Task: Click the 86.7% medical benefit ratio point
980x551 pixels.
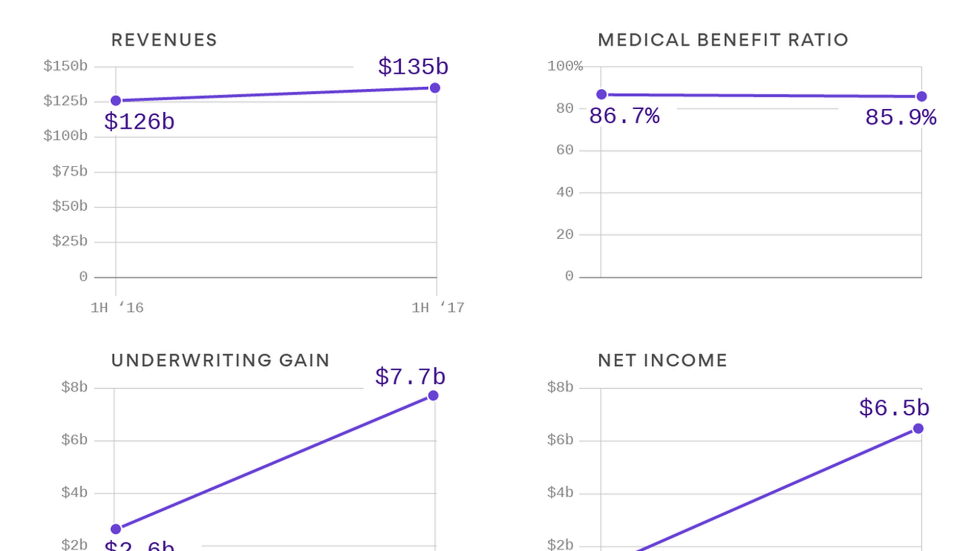Action: (x=602, y=94)
